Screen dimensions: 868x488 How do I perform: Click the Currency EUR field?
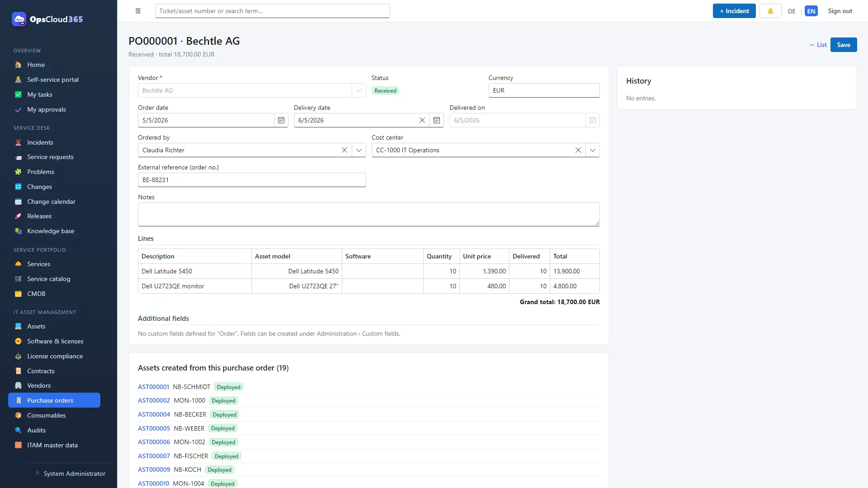pyautogui.click(x=544, y=90)
